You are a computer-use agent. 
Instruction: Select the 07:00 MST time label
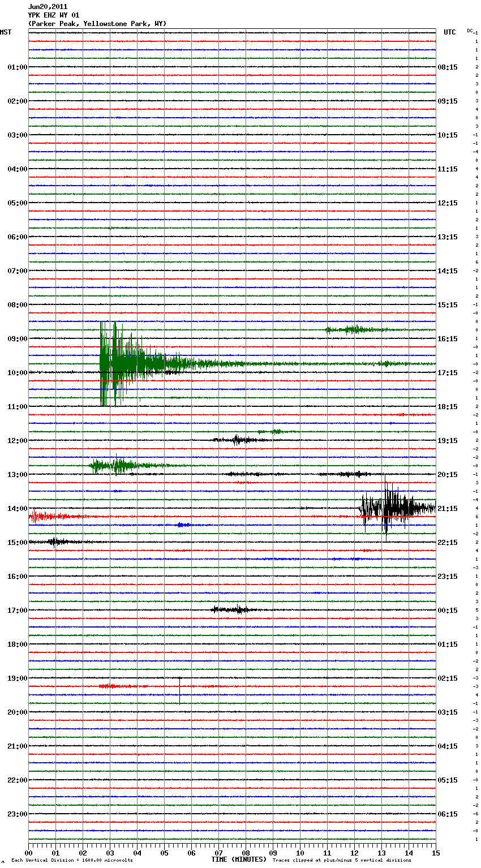point(17,271)
